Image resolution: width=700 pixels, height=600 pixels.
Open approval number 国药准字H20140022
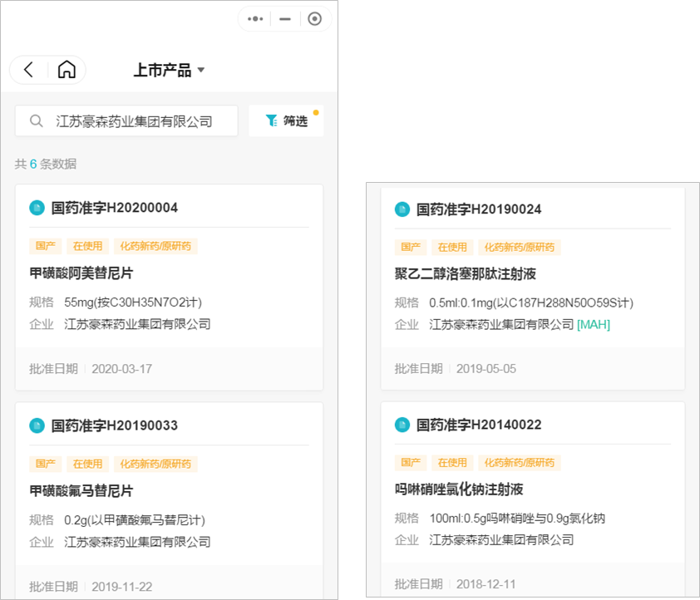tap(479, 425)
